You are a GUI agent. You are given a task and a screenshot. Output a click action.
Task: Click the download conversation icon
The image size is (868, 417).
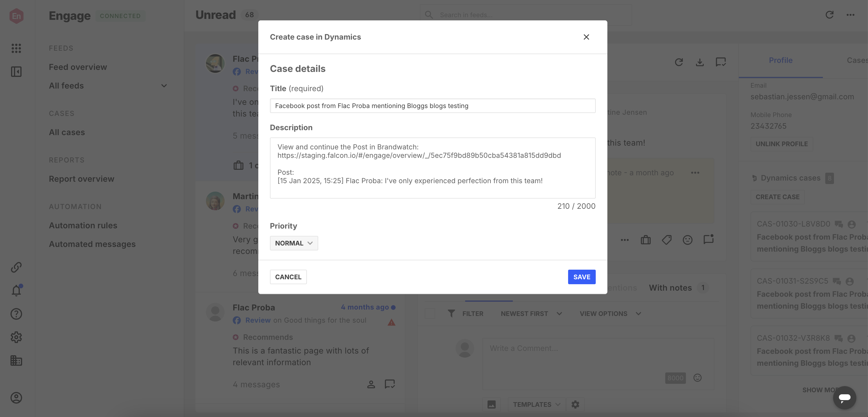700,62
